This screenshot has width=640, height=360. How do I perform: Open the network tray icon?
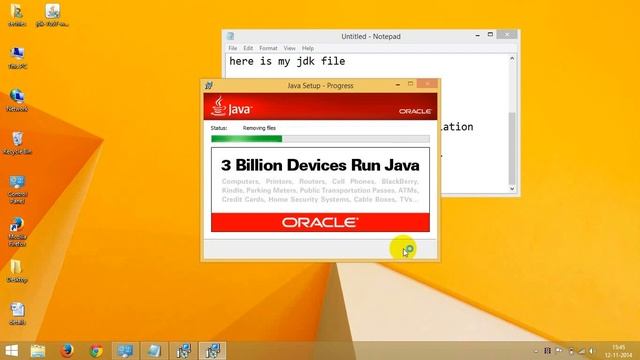click(x=582, y=351)
